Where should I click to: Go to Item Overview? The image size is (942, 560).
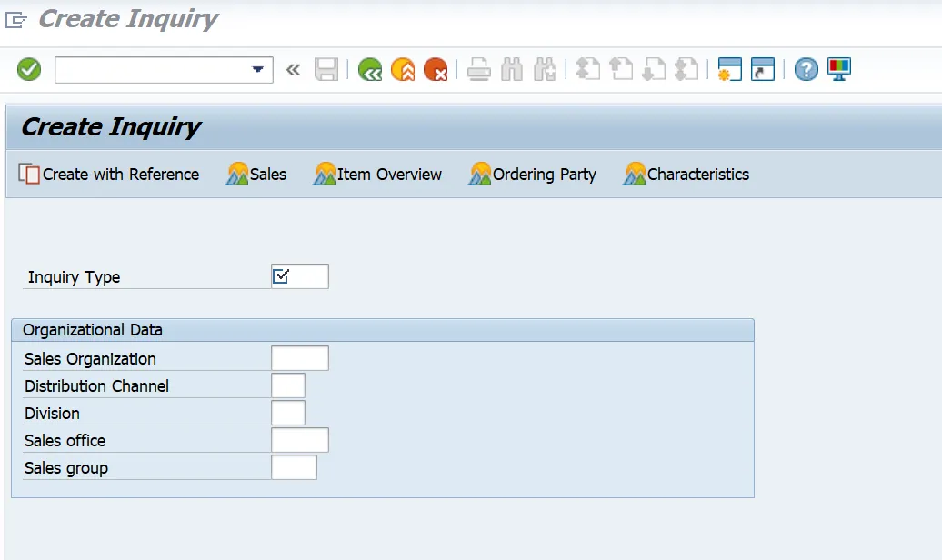tap(377, 175)
